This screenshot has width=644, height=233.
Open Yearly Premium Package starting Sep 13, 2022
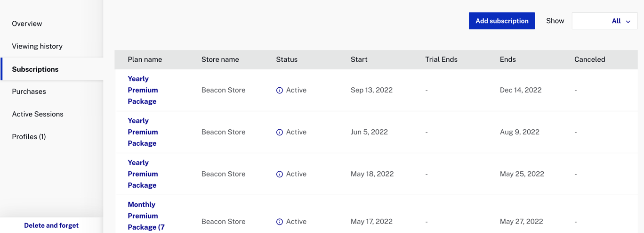pyautogui.click(x=143, y=90)
